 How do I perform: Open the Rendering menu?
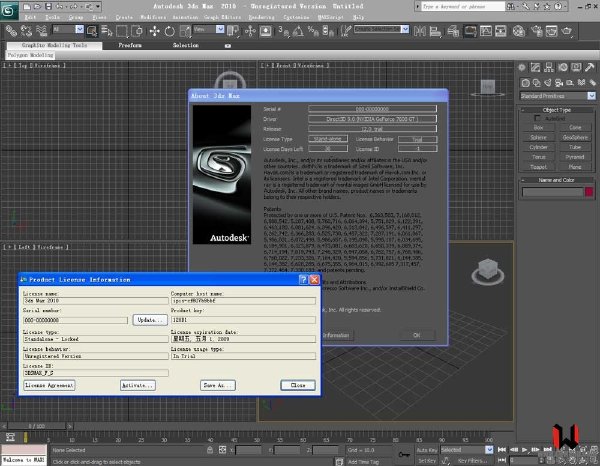coord(261,17)
